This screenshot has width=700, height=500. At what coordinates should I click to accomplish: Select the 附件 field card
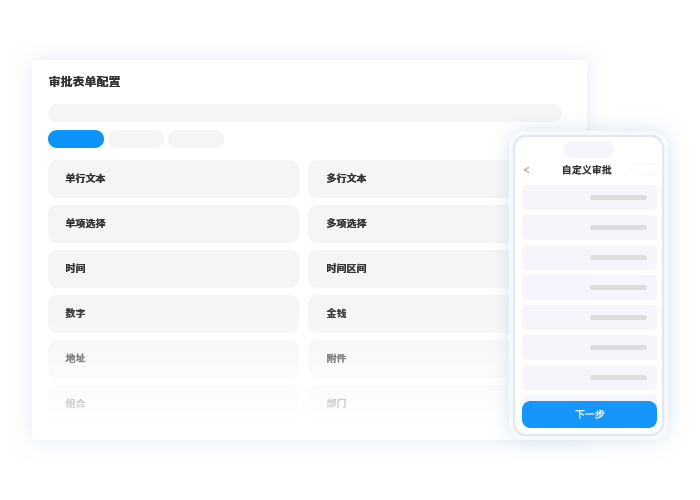point(408,359)
